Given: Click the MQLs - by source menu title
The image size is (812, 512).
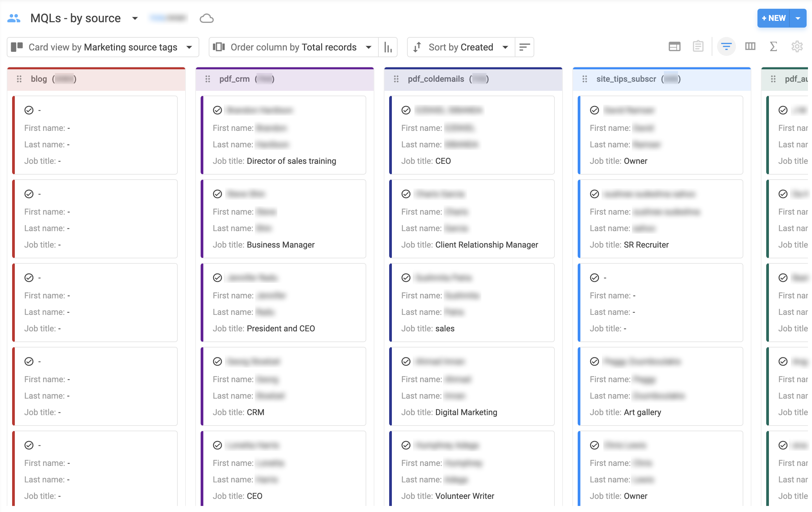Looking at the screenshot, I should click(75, 17).
